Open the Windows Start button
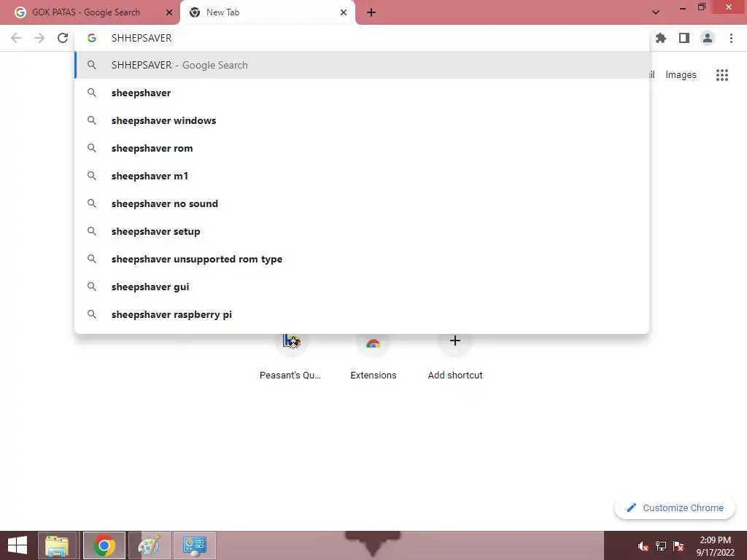747x560 pixels. click(18, 545)
